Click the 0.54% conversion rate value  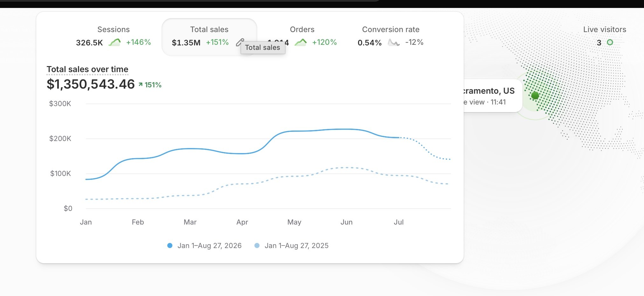click(x=370, y=43)
